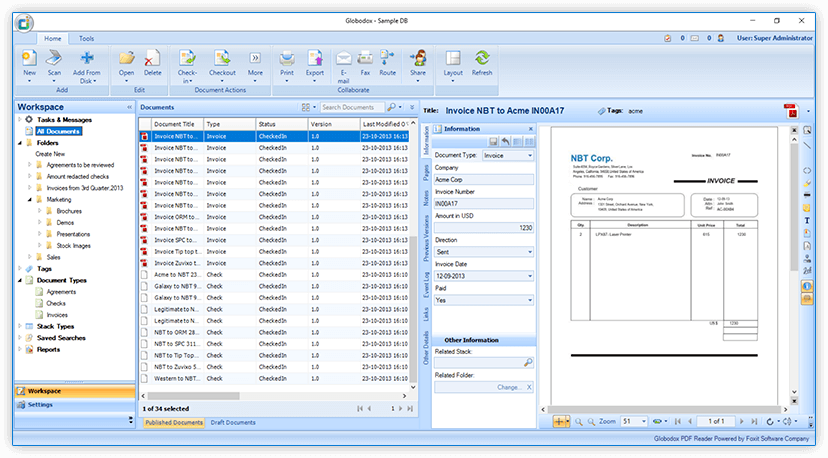Switch to the Home ribbon tab
Screen dimensions: 828x458
[52, 39]
